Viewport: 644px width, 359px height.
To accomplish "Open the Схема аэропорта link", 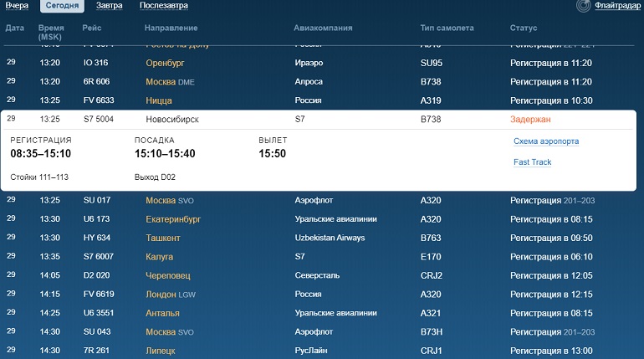I will click(x=546, y=141).
